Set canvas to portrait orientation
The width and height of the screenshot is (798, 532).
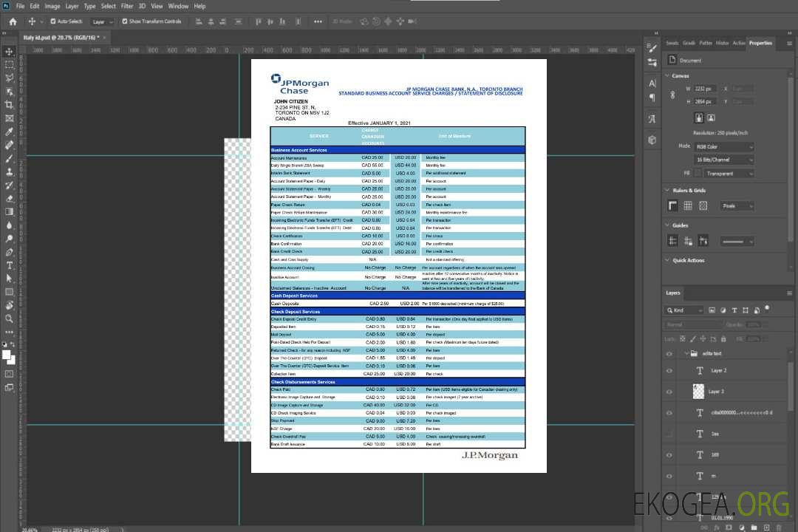tap(699, 118)
